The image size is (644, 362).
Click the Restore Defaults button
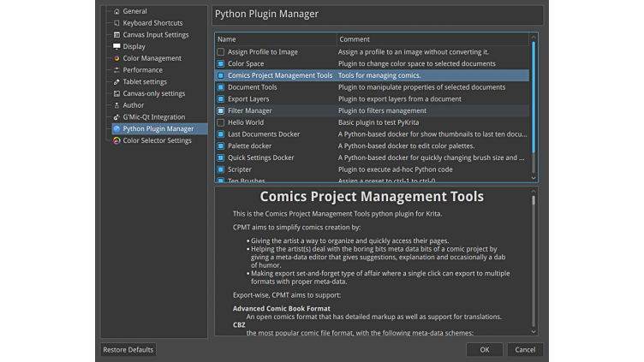(128, 350)
